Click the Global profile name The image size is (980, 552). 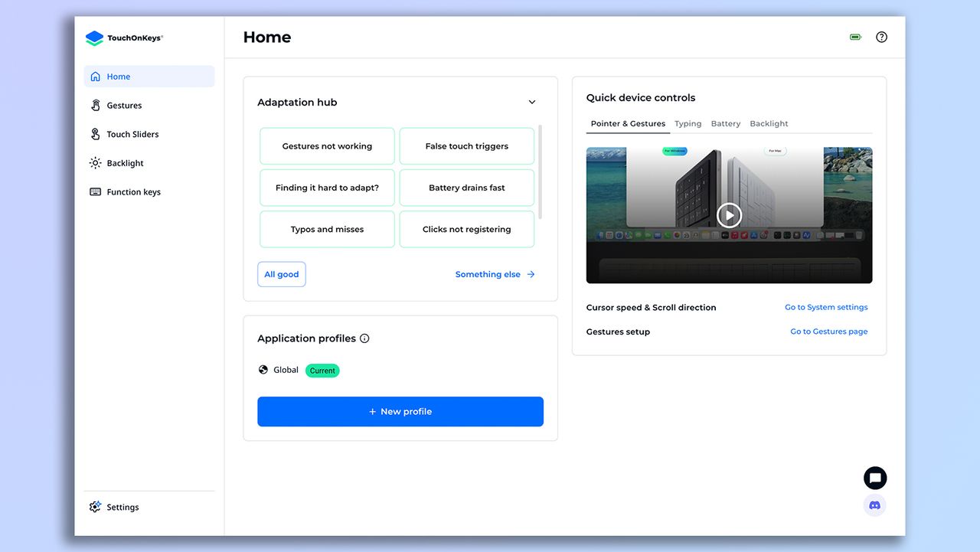click(286, 370)
